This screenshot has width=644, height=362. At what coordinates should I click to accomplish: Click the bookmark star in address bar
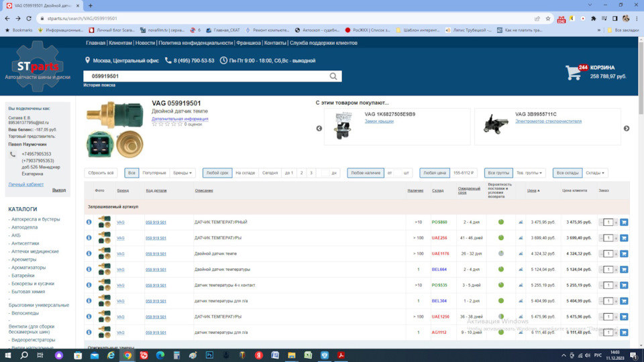(547, 19)
